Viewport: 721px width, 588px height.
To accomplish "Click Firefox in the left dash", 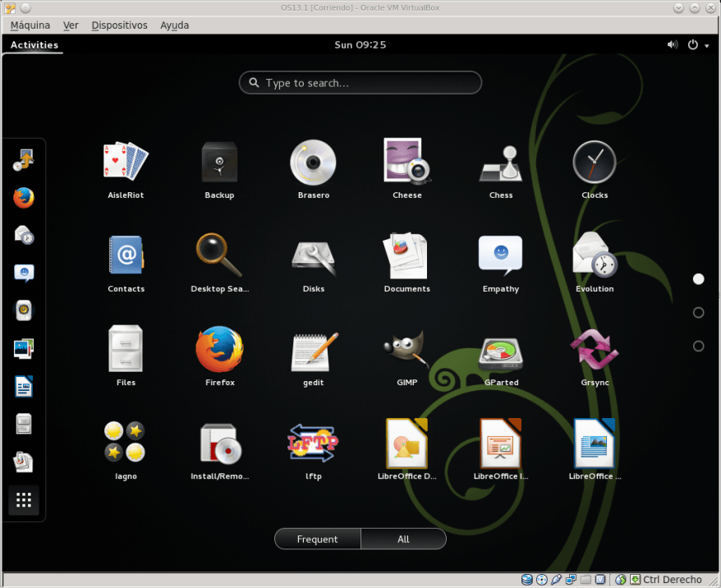I will coord(24,197).
